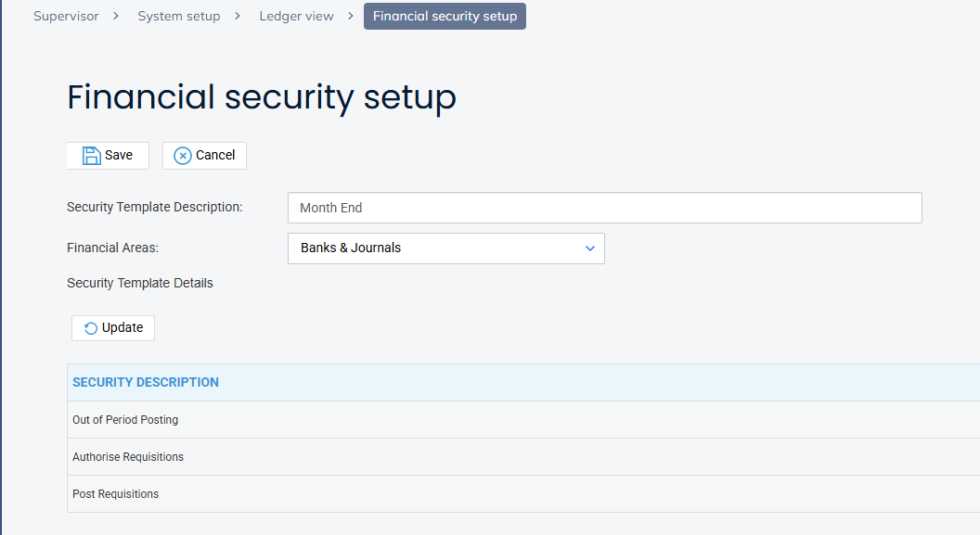
Task: Click the breadcrumb chevron after Ledger view
Action: click(x=352, y=17)
